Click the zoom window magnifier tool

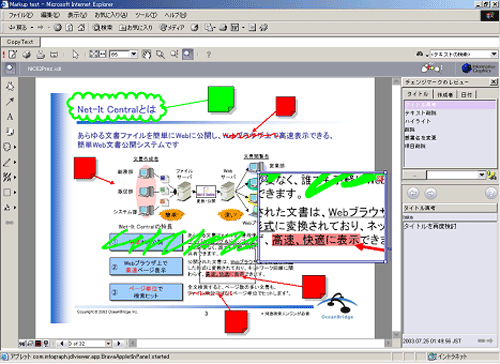tap(160, 54)
